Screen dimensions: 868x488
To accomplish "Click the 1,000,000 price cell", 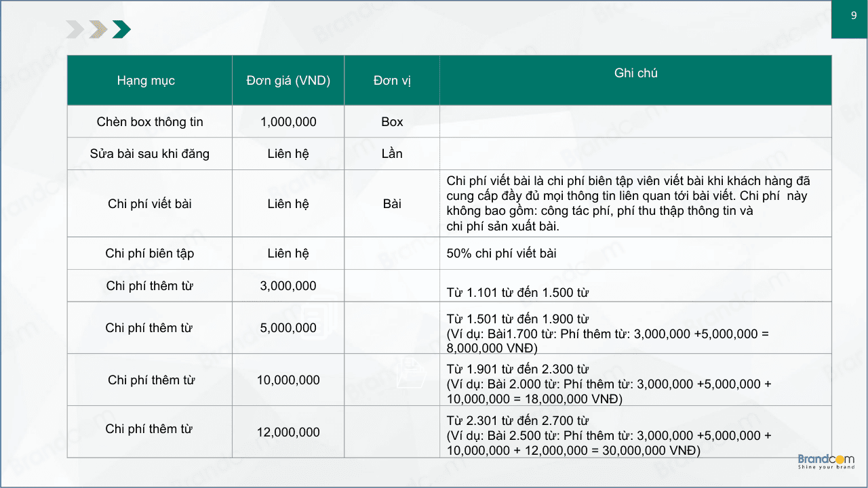I will (x=288, y=122).
